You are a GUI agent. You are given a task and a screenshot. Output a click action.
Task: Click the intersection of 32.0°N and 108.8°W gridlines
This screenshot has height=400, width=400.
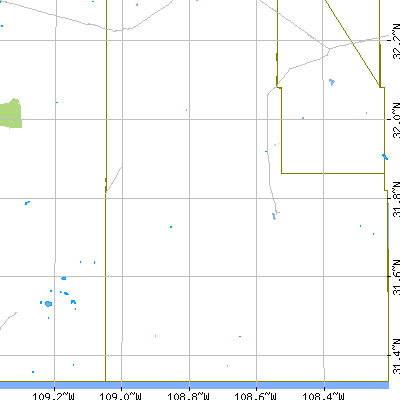(x=189, y=119)
